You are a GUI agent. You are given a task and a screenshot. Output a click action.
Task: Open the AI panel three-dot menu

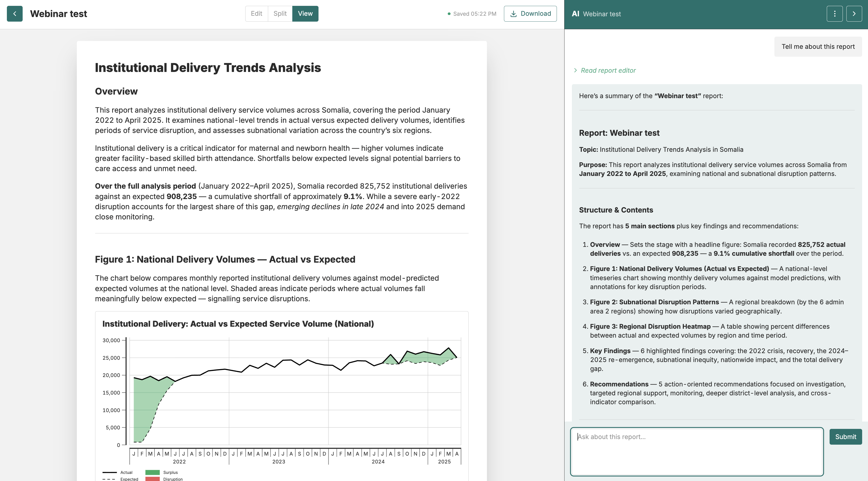835,14
